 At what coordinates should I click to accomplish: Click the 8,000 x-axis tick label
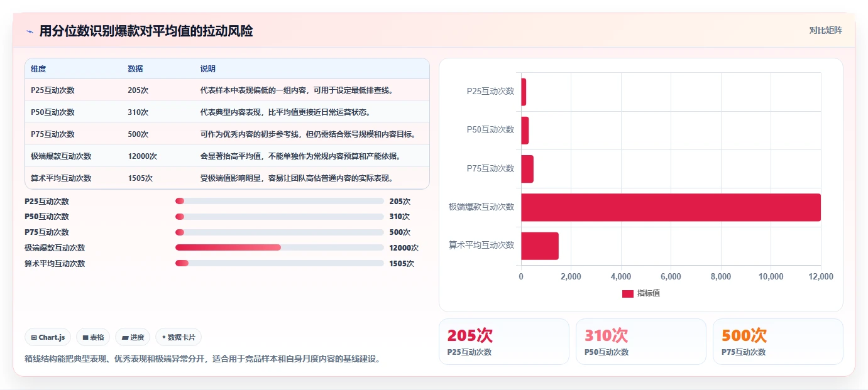pyautogui.click(x=721, y=276)
